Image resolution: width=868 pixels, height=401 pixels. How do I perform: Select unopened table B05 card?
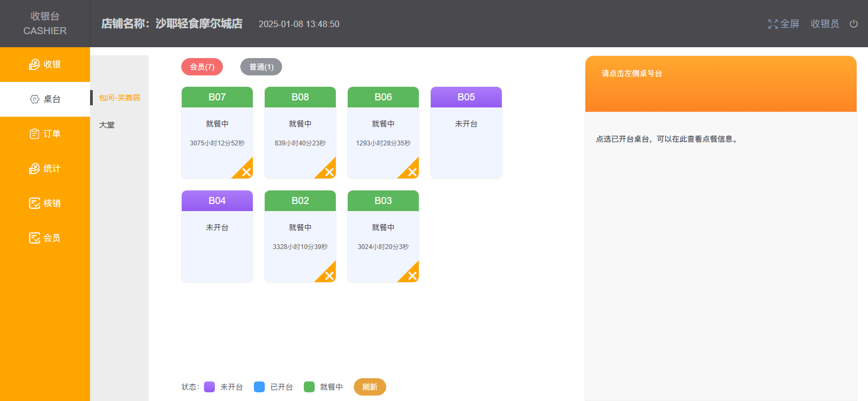(x=466, y=133)
